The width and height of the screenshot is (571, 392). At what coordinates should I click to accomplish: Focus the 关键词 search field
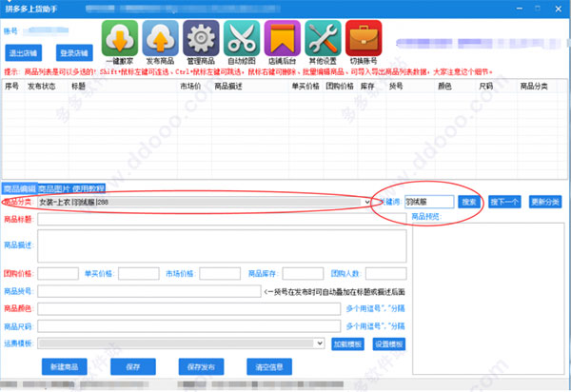[429, 202]
